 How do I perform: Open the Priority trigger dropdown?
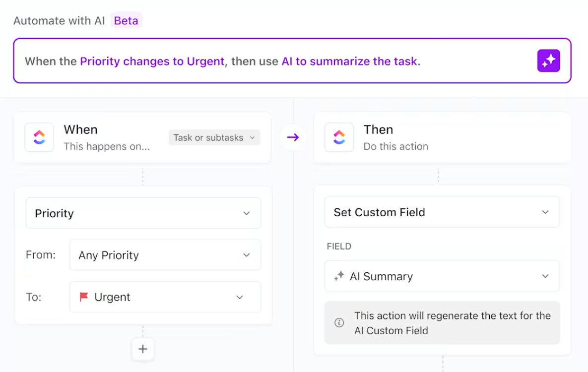(143, 213)
